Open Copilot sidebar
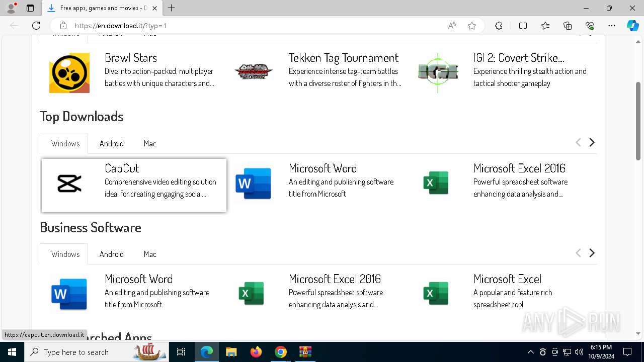 632,26
